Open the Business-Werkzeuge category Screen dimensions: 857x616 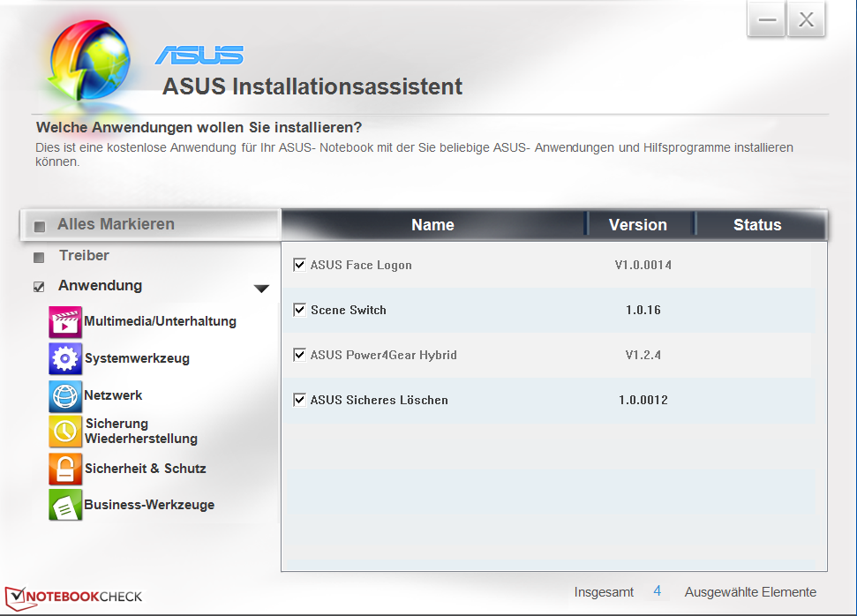pos(149,505)
